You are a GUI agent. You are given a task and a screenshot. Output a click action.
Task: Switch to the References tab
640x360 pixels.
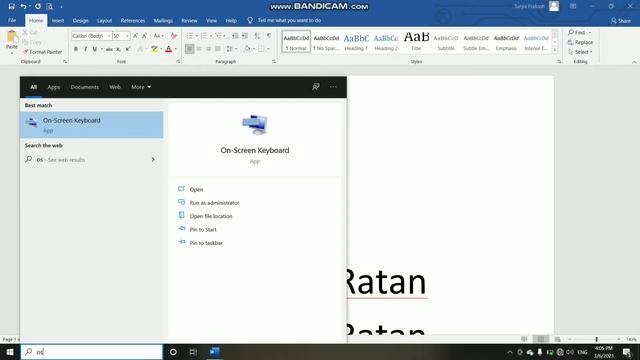point(133,20)
